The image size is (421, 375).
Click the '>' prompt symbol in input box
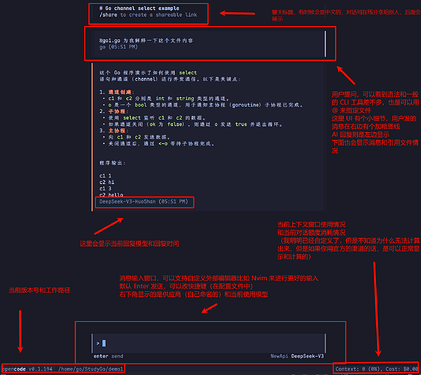pyautogui.click(x=98, y=343)
